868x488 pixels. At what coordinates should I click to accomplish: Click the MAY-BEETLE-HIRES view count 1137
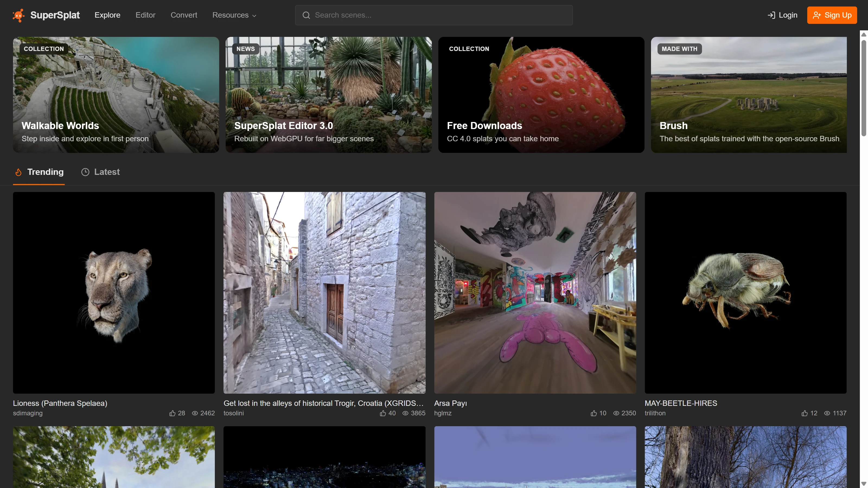click(840, 413)
